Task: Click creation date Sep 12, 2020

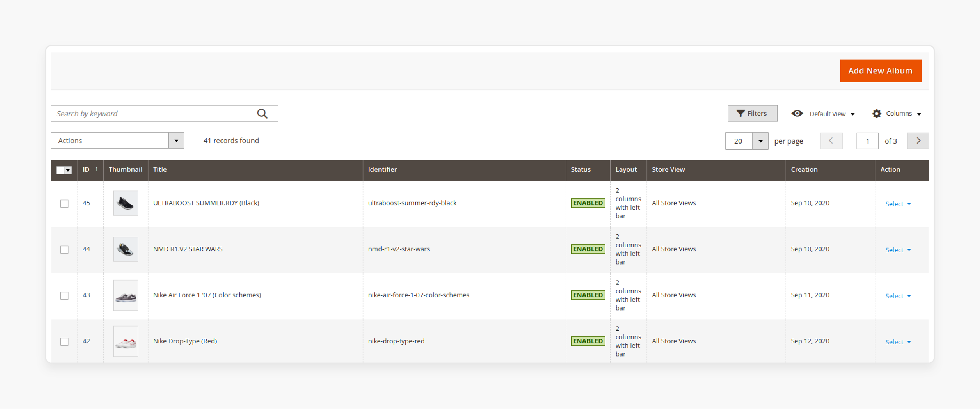Action: coord(810,341)
